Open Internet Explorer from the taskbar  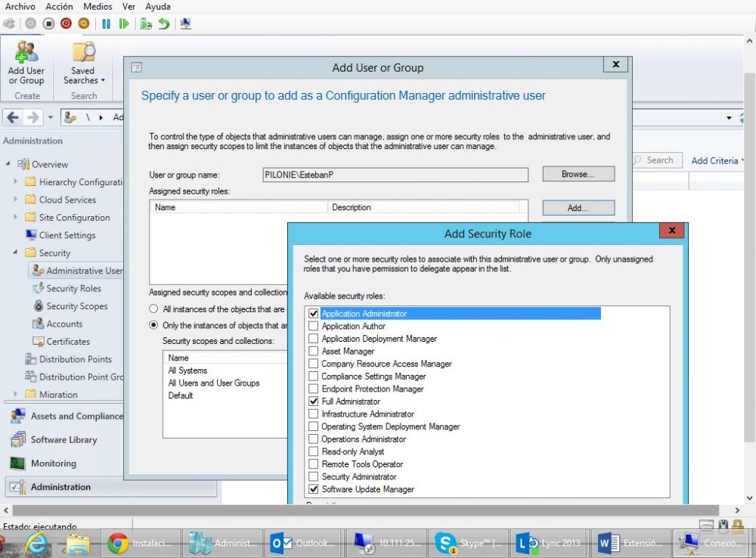(36, 543)
